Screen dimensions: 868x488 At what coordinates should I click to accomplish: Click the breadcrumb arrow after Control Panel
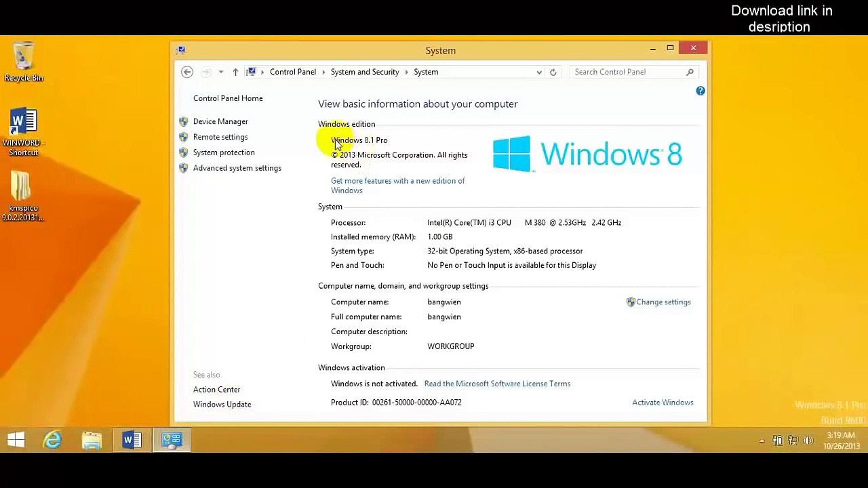[x=323, y=72]
